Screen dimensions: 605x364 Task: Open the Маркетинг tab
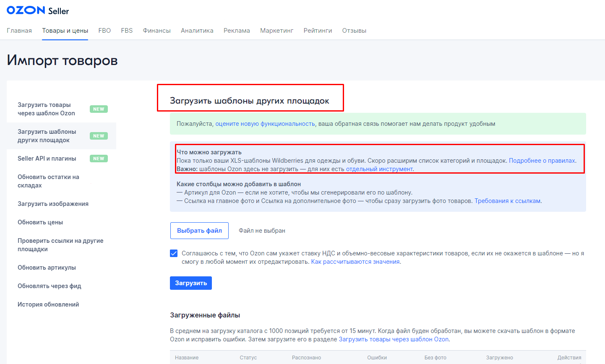[x=277, y=31]
